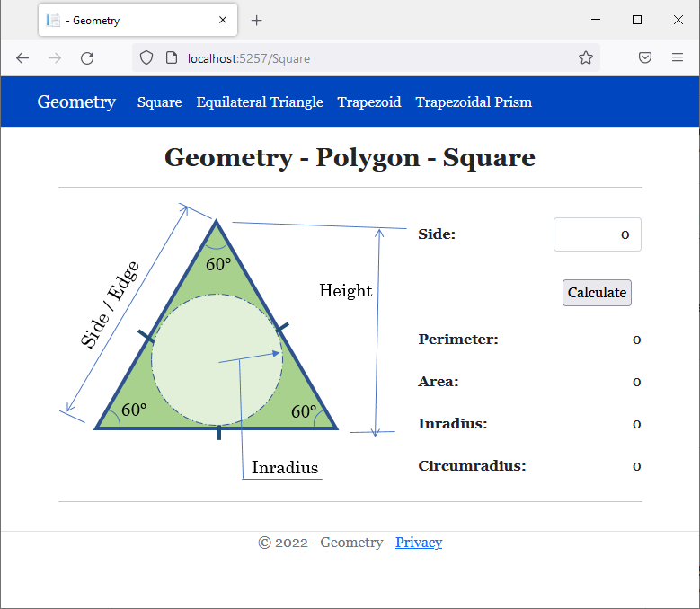Screen dimensions: 700x609
Task: Click the localhost:5257/Square address bar
Action: pos(366,58)
